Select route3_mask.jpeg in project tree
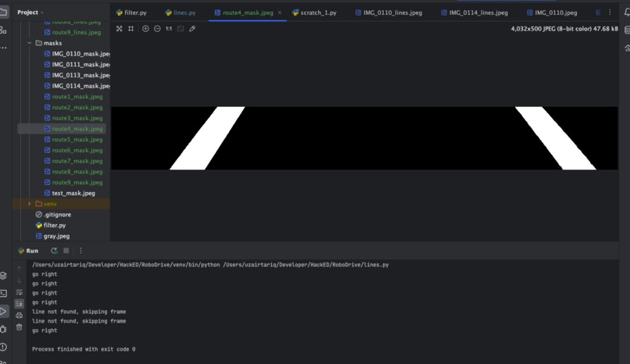630x364 pixels. [73, 118]
